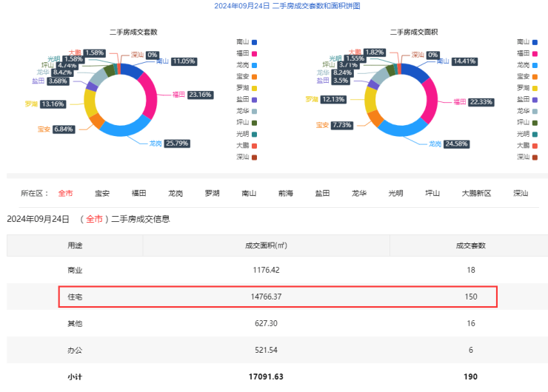Image resolution: width=548 pixels, height=392 pixels.
Task: Toggle 龙岗 legend entry in 二手房成交面积 chart
Action: (527, 65)
